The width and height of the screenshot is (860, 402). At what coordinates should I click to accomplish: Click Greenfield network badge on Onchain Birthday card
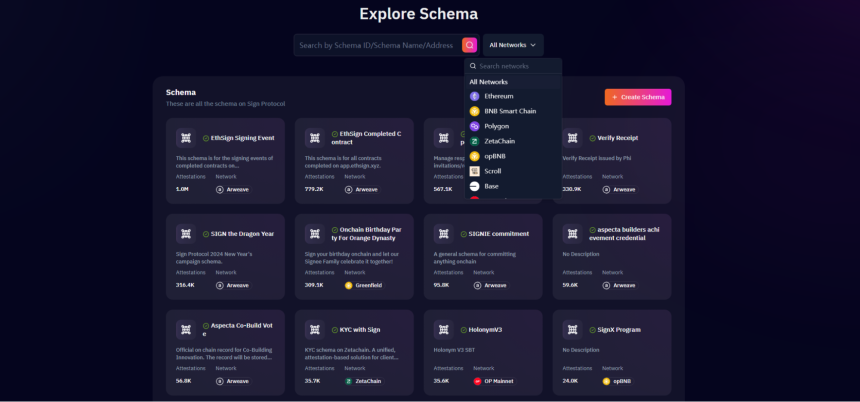364,285
